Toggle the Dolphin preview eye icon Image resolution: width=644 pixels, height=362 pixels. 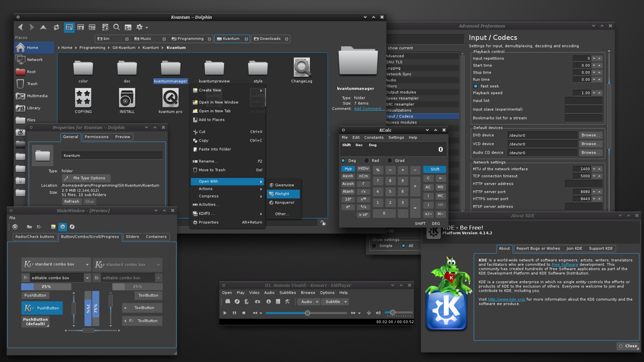click(105, 27)
